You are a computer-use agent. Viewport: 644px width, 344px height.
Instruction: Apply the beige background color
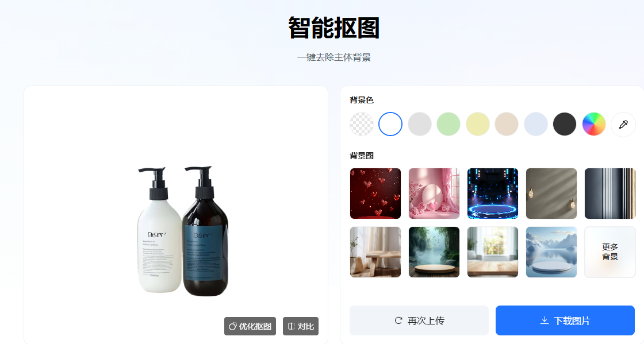click(507, 124)
